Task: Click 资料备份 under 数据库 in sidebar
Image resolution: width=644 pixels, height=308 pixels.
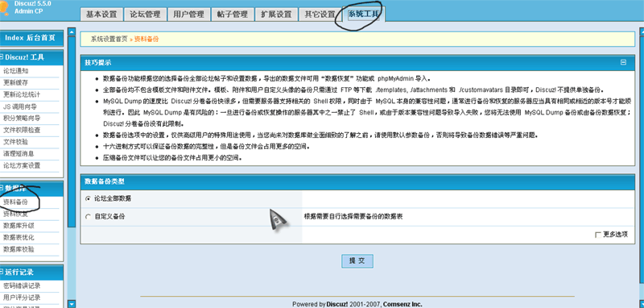Action: [15, 202]
